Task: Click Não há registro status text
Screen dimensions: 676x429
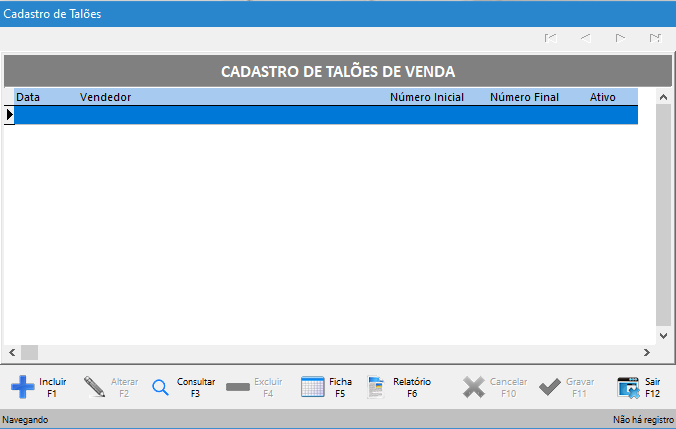Action: tap(643, 420)
